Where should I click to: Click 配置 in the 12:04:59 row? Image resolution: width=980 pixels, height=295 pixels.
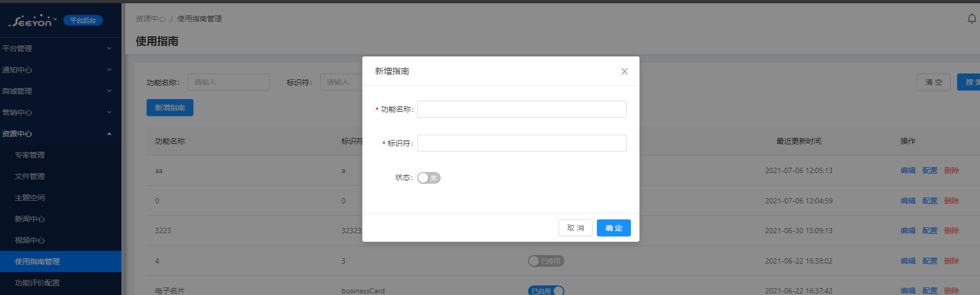(x=930, y=201)
